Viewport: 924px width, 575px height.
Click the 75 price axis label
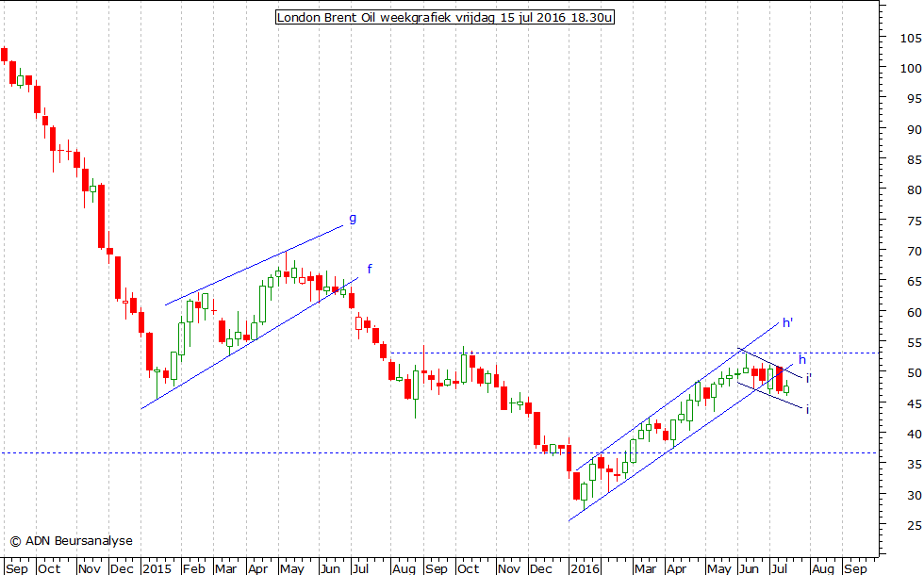[x=914, y=221]
